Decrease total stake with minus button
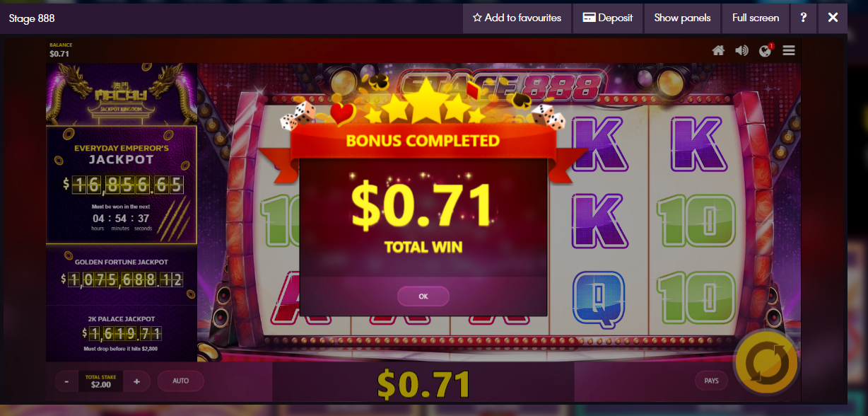 pyautogui.click(x=66, y=381)
